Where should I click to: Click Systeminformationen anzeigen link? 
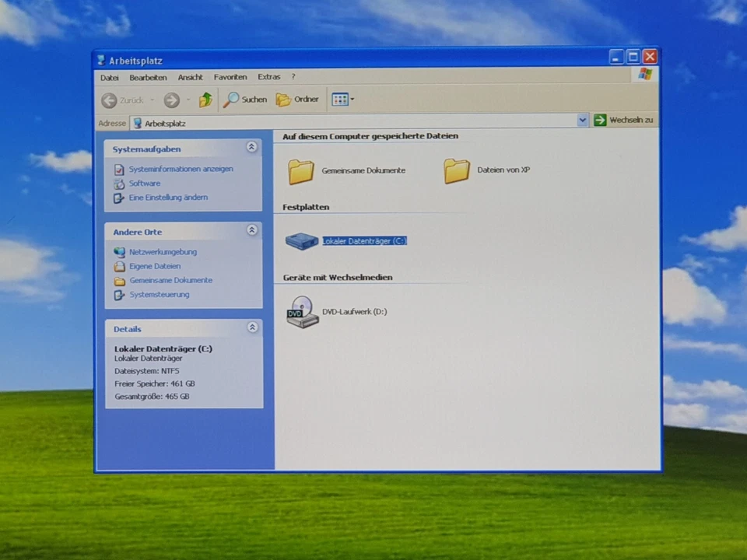point(181,169)
